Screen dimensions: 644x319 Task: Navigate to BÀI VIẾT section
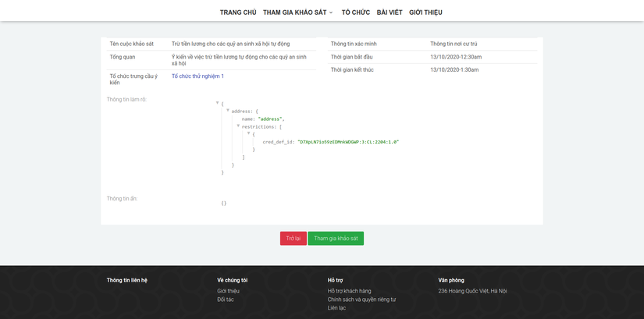point(390,12)
